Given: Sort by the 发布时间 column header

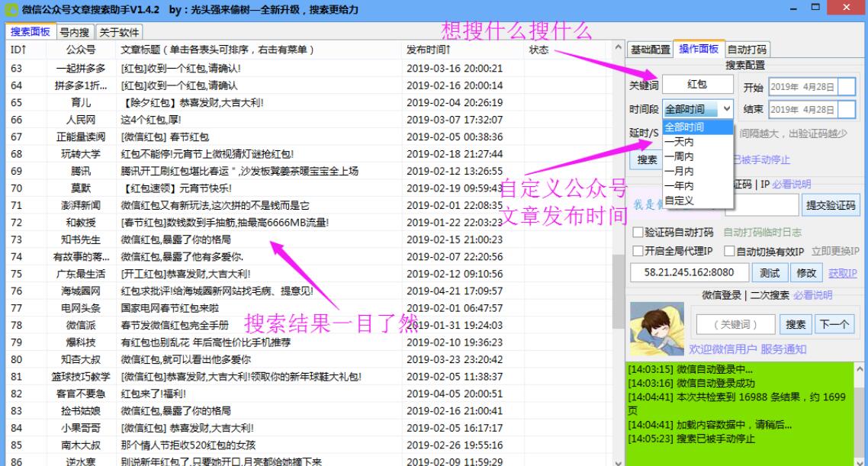Looking at the screenshot, I should [x=463, y=50].
